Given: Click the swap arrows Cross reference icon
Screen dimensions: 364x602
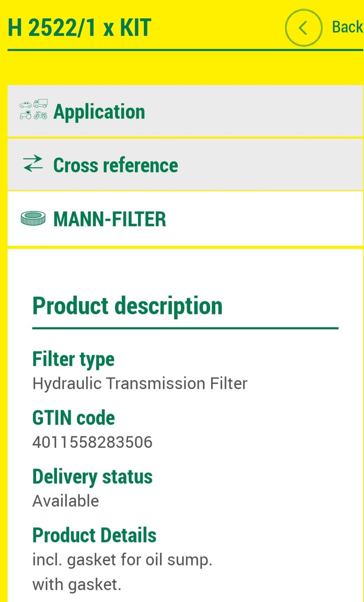Looking at the screenshot, I should (33, 164).
